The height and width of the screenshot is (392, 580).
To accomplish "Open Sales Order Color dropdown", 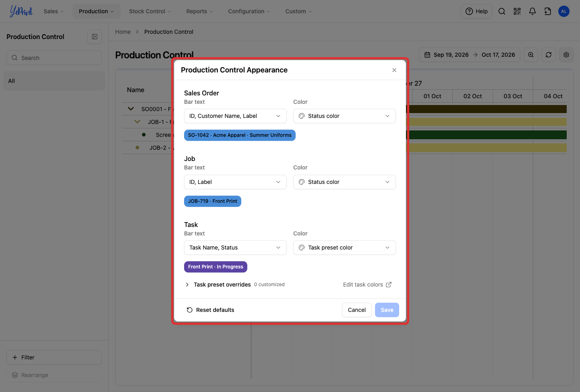I will (x=344, y=116).
